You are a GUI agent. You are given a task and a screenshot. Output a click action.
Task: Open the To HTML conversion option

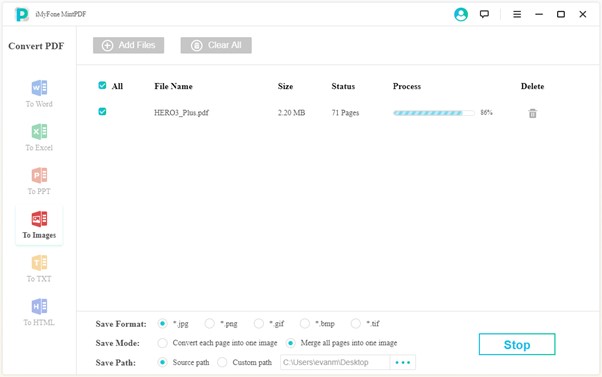click(39, 313)
